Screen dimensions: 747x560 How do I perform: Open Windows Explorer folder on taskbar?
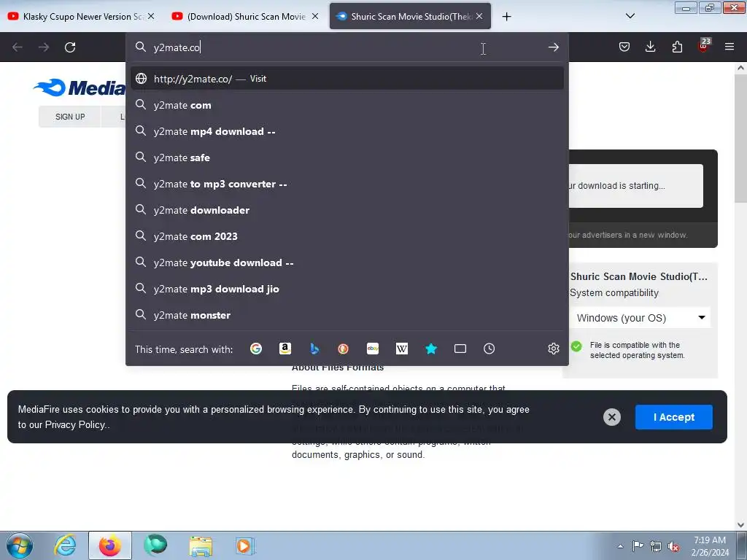(201, 545)
